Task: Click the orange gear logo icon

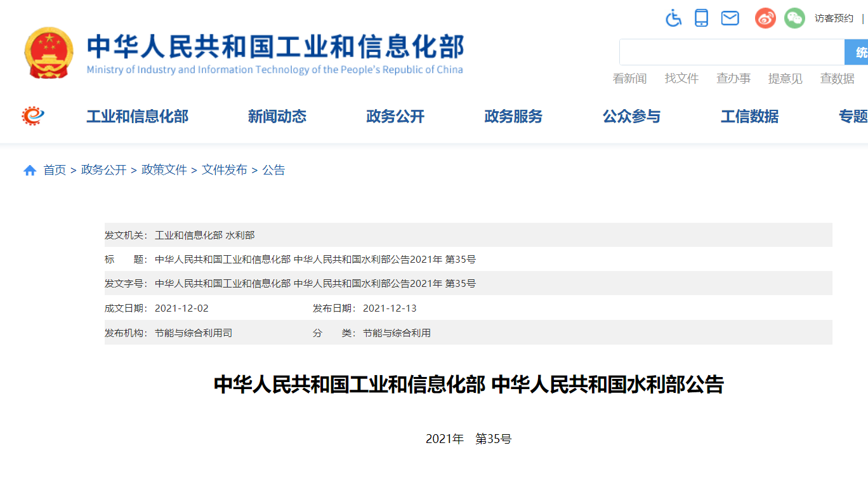Action: [x=33, y=116]
